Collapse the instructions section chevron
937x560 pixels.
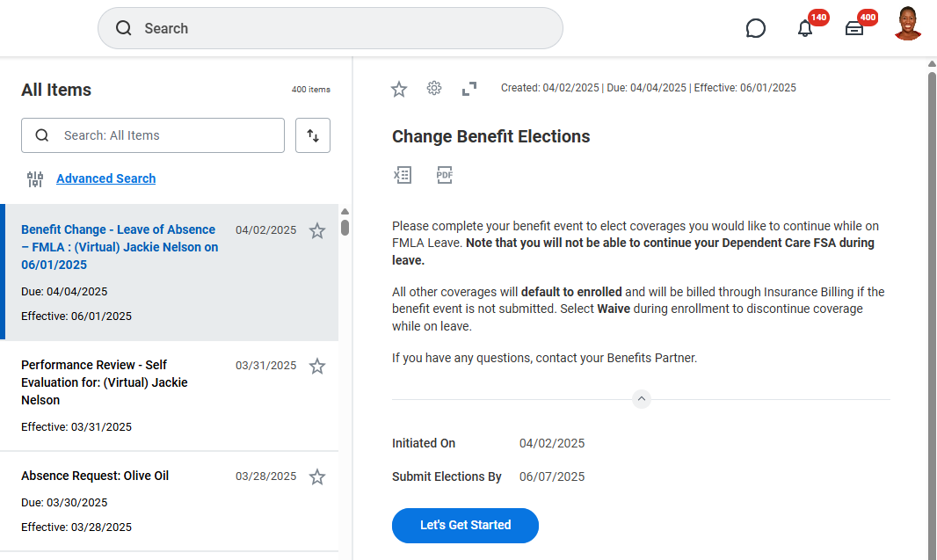(642, 399)
